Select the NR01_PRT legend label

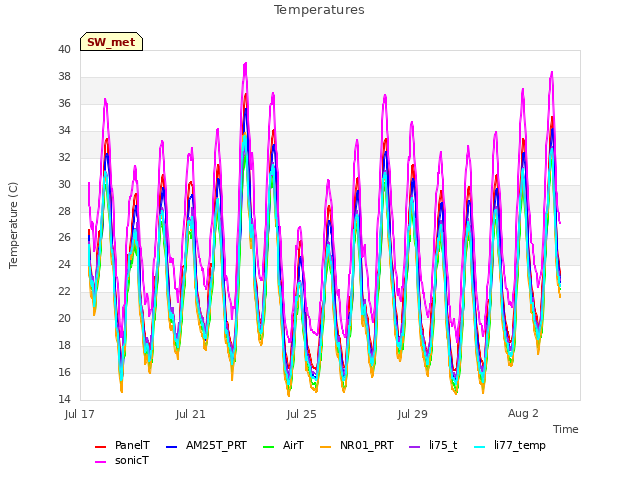click(367, 445)
